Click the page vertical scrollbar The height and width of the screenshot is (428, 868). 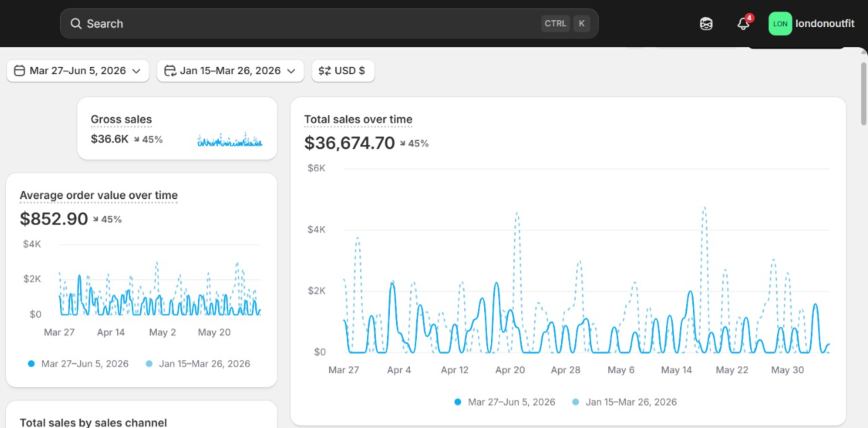click(x=863, y=92)
